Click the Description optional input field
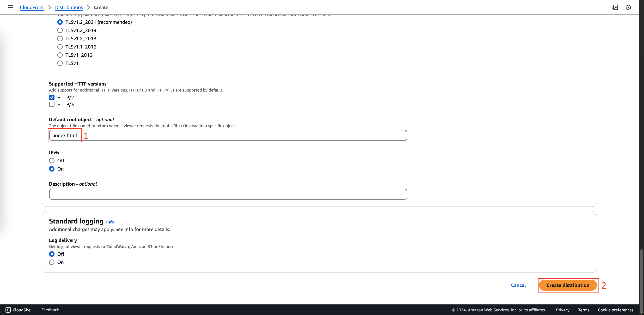 [x=228, y=194]
